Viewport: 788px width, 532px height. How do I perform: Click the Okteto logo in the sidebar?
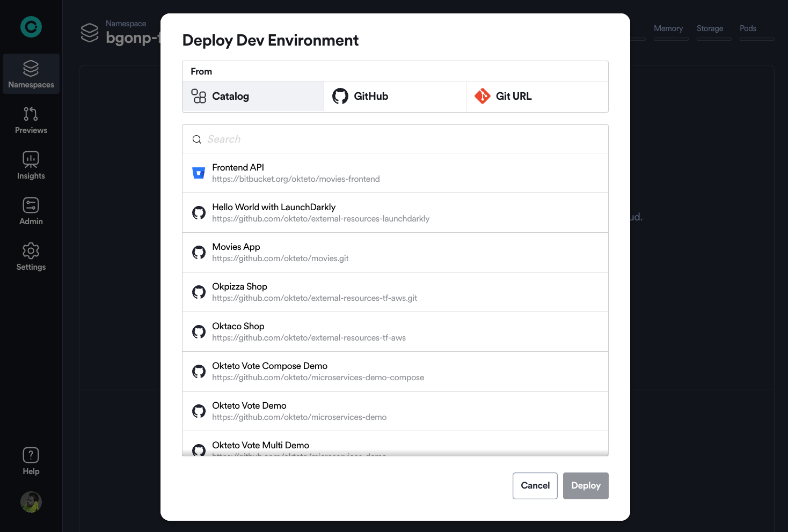tap(31, 26)
